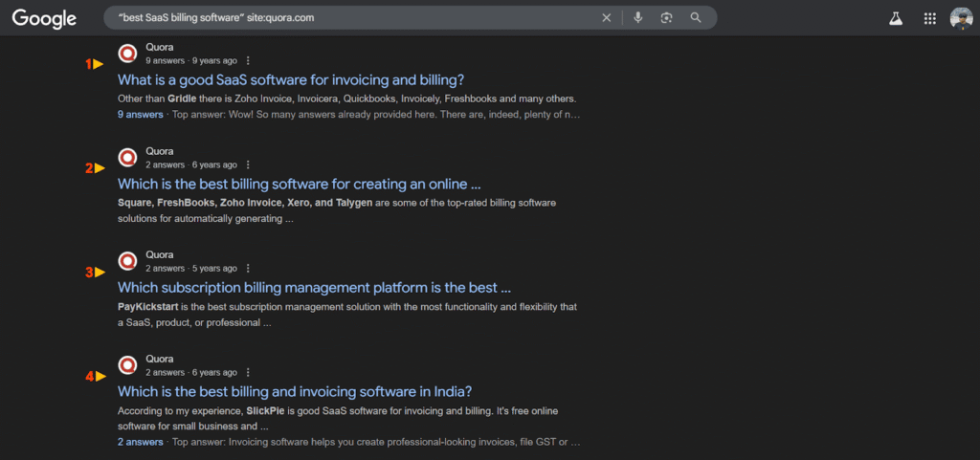Click "9 answers" link under first result
This screenshot has width=980, height=460.
[x=140, y=115]
